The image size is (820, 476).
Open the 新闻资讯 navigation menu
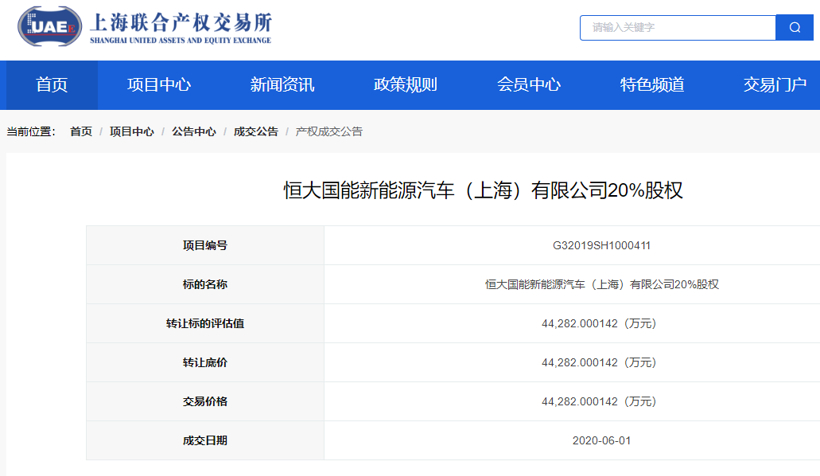click(x=282, y=85)
